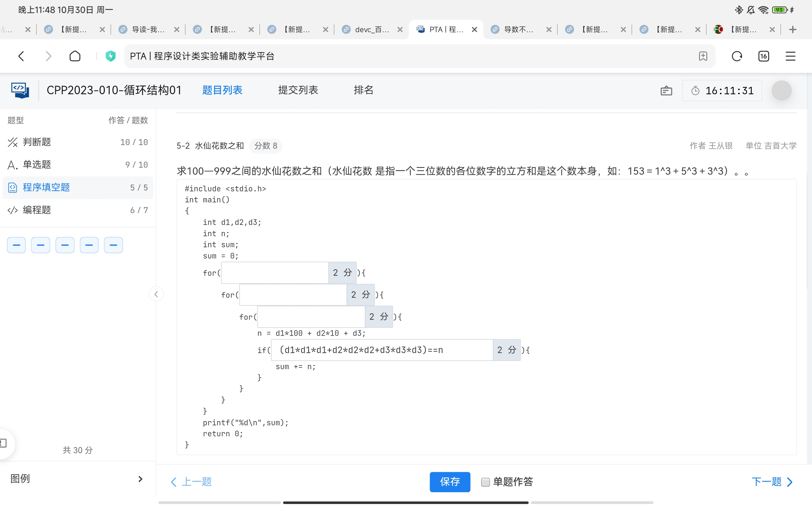The width and height of the screenshot is (812, 508).
Task: Open the browser home page icon
Action: (x=75, y=56)
